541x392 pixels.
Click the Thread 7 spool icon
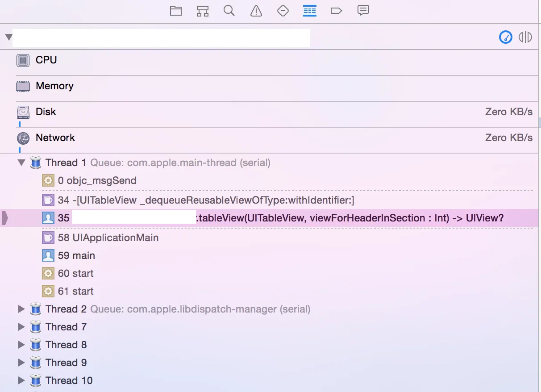pos(36,327)
